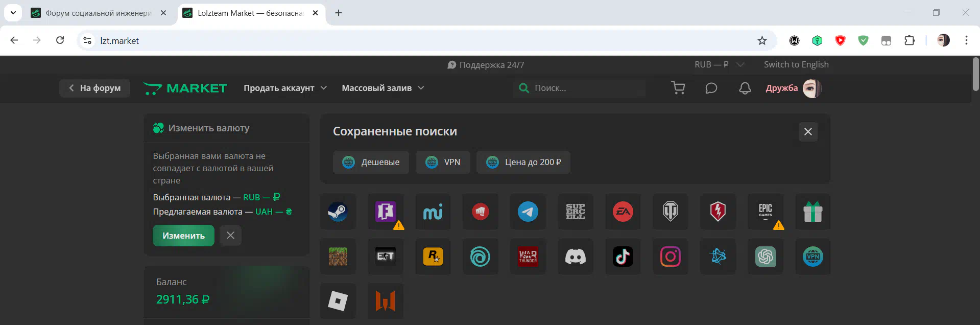Go to the forum via На форум
This screenshot has height=325, width=980.
pos(94,88)
